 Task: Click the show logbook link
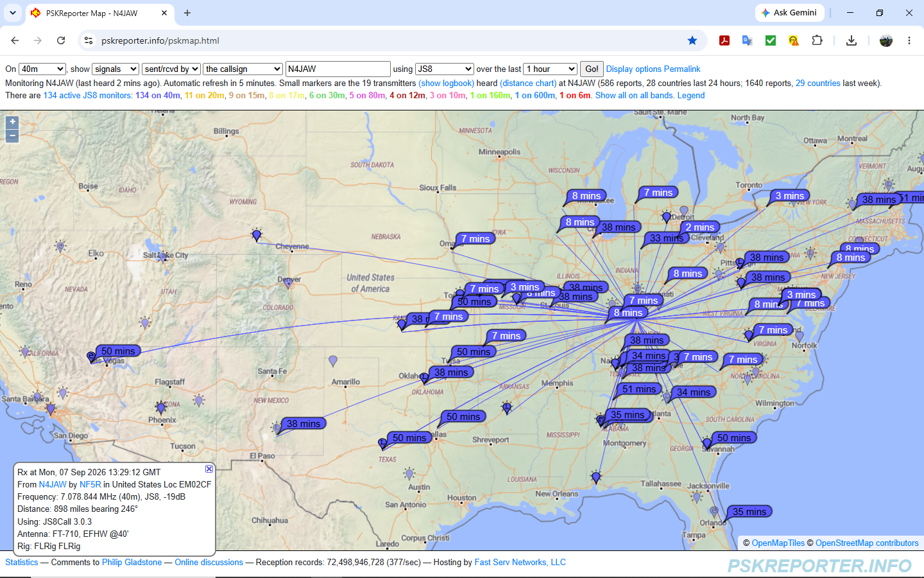tap(447, 83)
